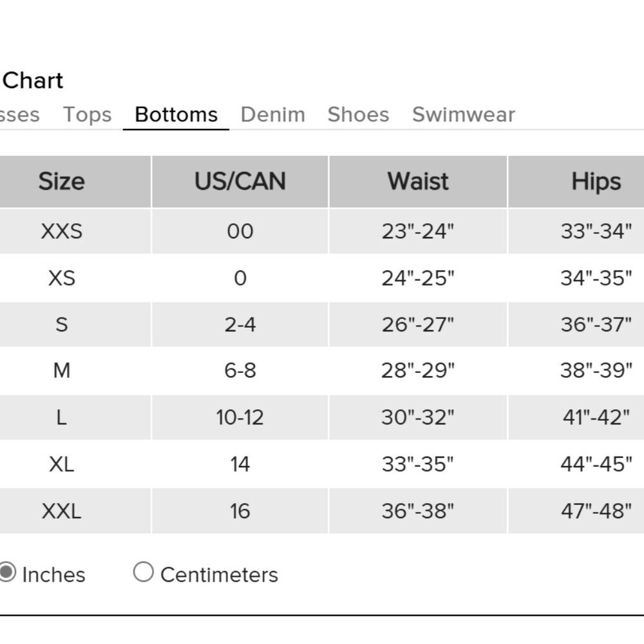Image resolution: width=644 pixels, height=644 pixels.
Task: Click the 26"-27" waist measurement cell
Action: pyautogui.click(x=418, y=324)
